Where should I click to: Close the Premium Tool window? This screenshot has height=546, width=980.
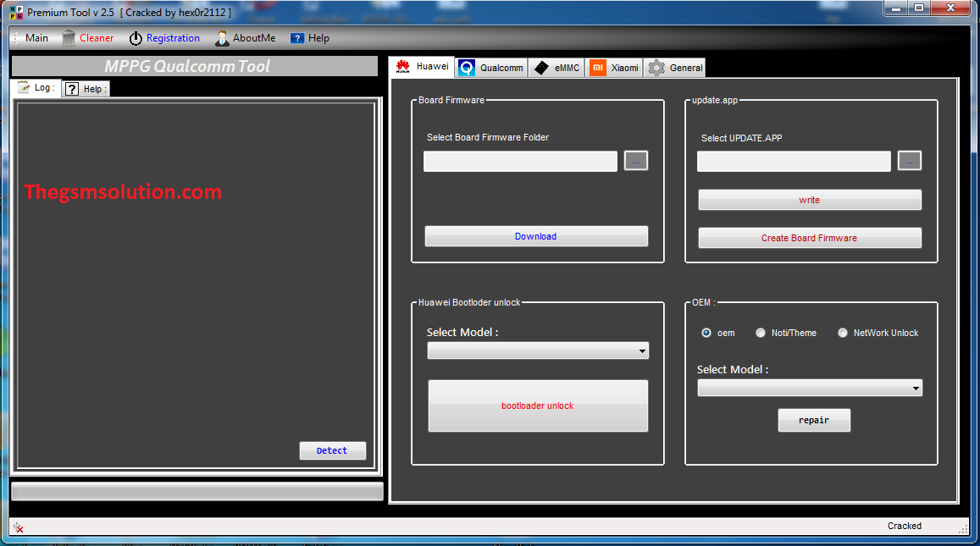tap(950, 8)
